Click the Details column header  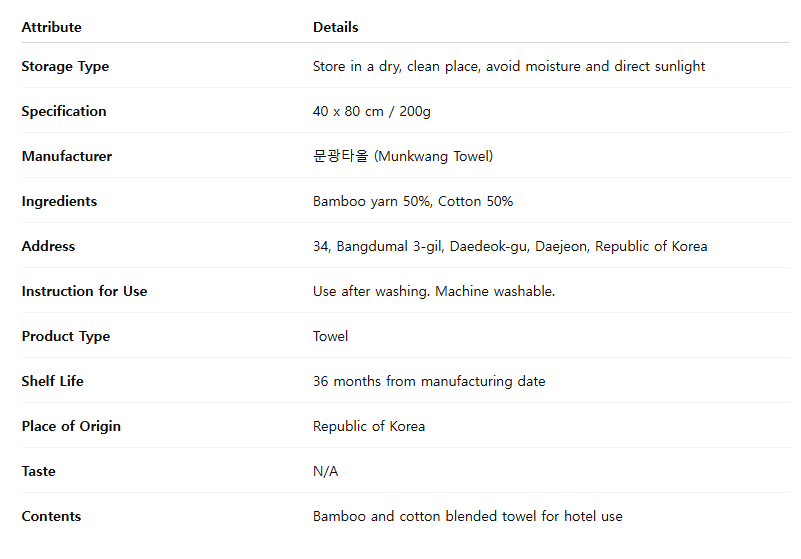(x=336, y=27)
